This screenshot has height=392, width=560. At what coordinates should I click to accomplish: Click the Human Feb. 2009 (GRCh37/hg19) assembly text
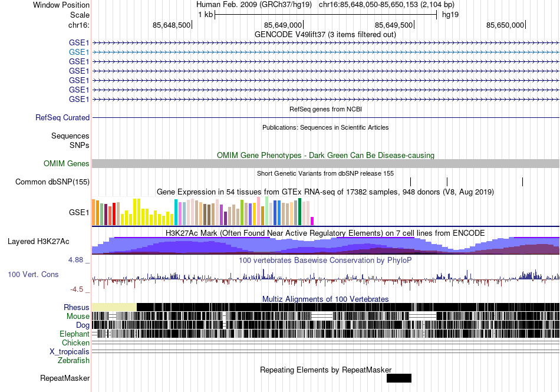click(254, 5)
